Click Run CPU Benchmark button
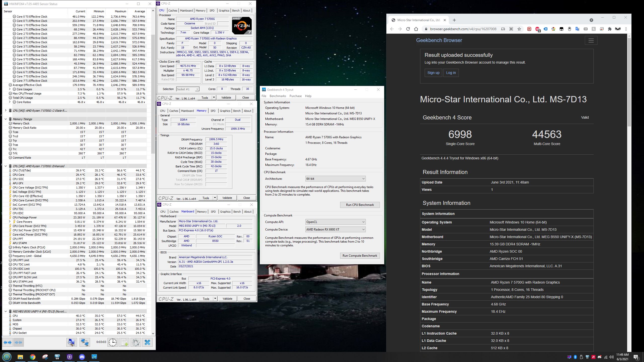 coord(360,205)
